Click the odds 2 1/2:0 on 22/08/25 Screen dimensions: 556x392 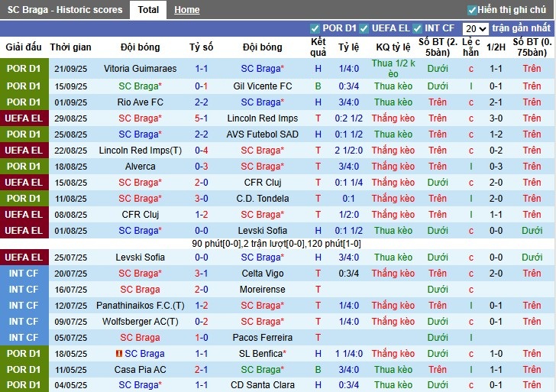click(348, 151)
